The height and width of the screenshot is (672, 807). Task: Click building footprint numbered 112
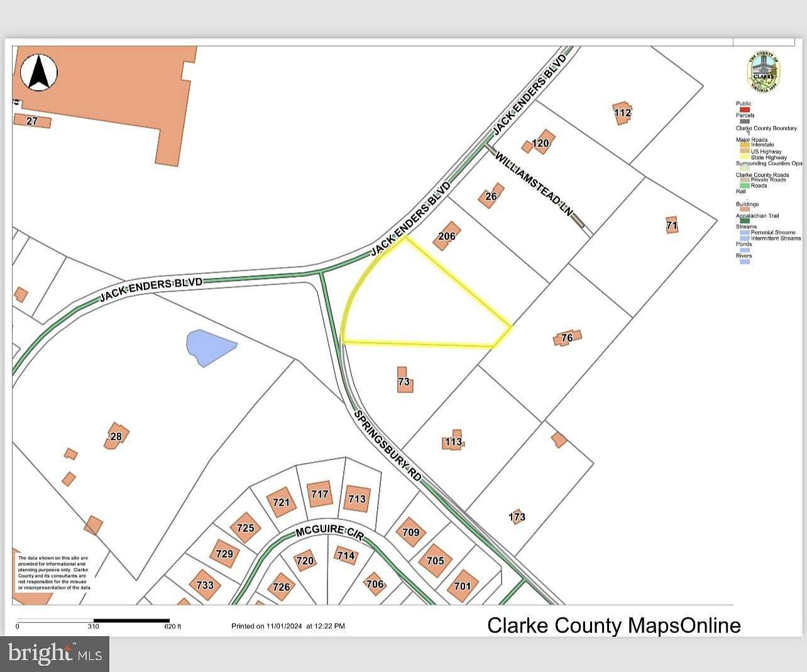pos(622,112)
